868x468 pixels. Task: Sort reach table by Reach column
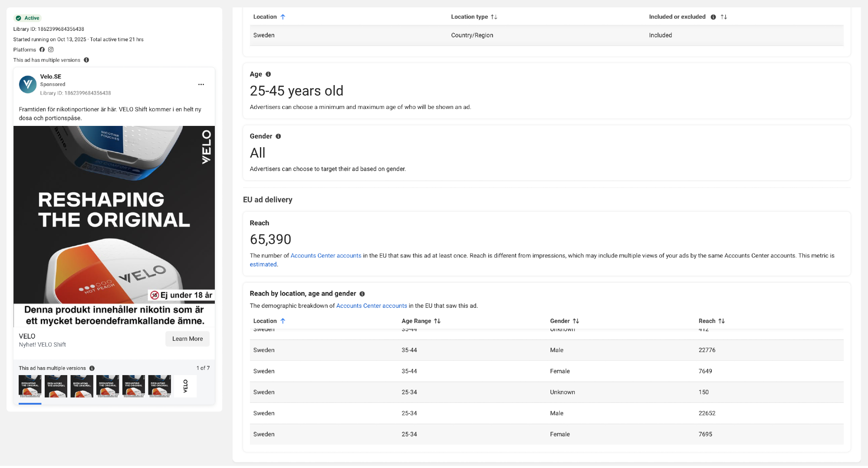[721, 321]
